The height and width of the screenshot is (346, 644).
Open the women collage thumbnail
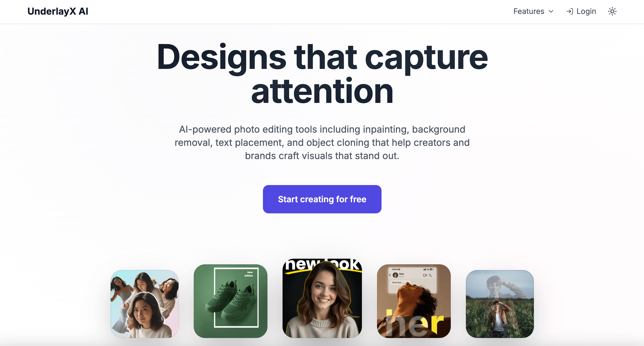coord(145,304)
